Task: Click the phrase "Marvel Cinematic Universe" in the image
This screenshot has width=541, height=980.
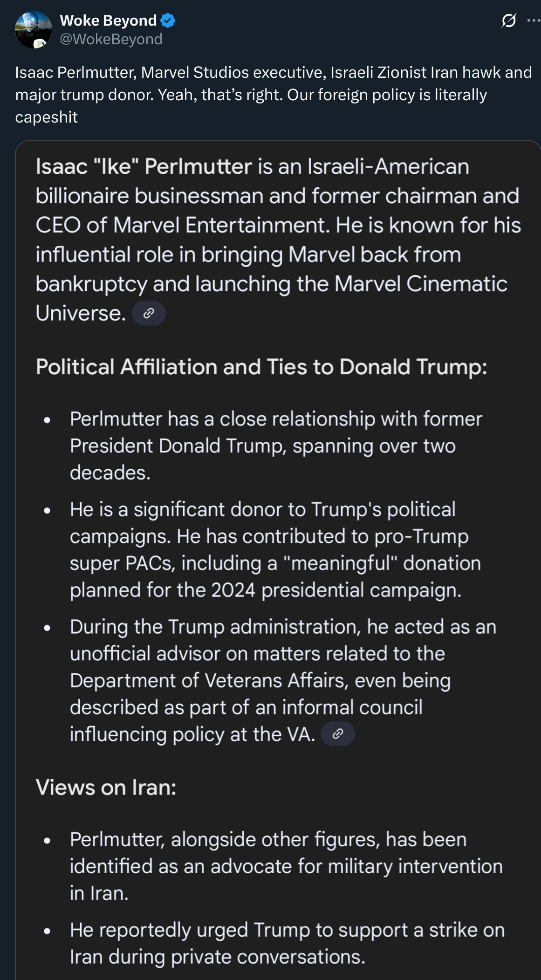Action: point(272,298)
